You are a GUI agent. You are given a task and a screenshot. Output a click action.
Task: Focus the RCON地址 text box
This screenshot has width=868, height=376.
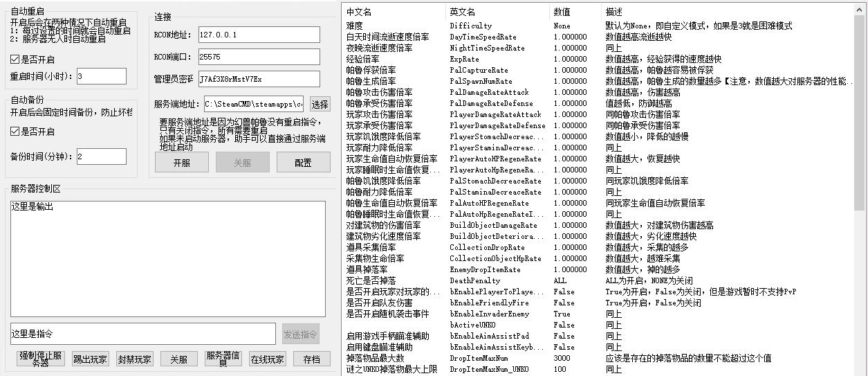(259, 35)
